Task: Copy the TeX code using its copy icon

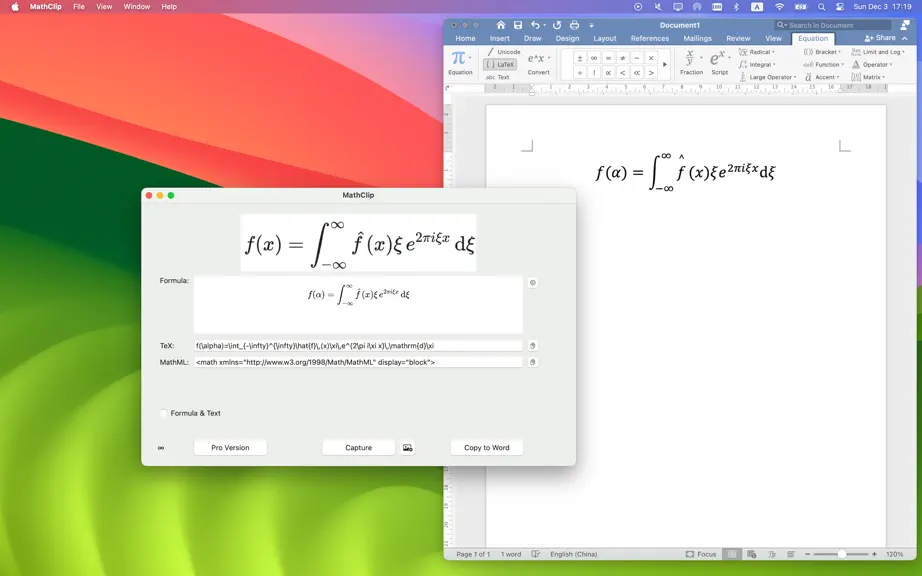Action: point(533,346)
